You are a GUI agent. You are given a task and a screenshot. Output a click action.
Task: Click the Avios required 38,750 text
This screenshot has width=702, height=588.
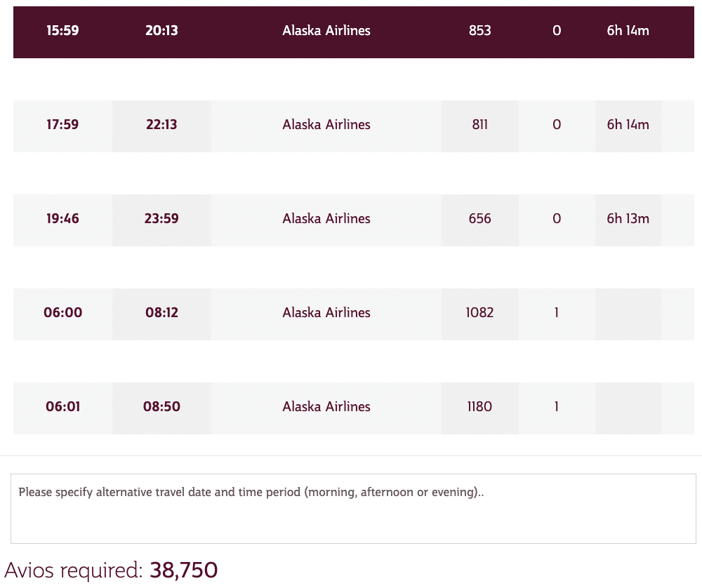pyautogui.click(x=111, y=570)
